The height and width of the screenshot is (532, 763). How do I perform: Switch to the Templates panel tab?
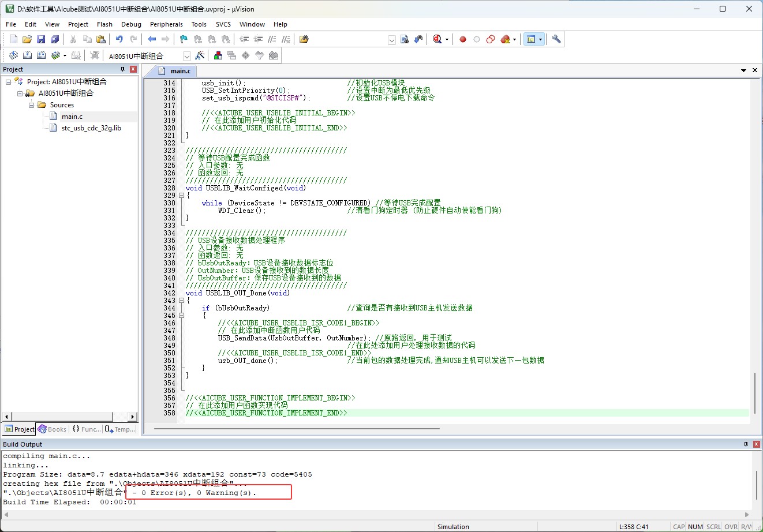[x=120, y=429]
